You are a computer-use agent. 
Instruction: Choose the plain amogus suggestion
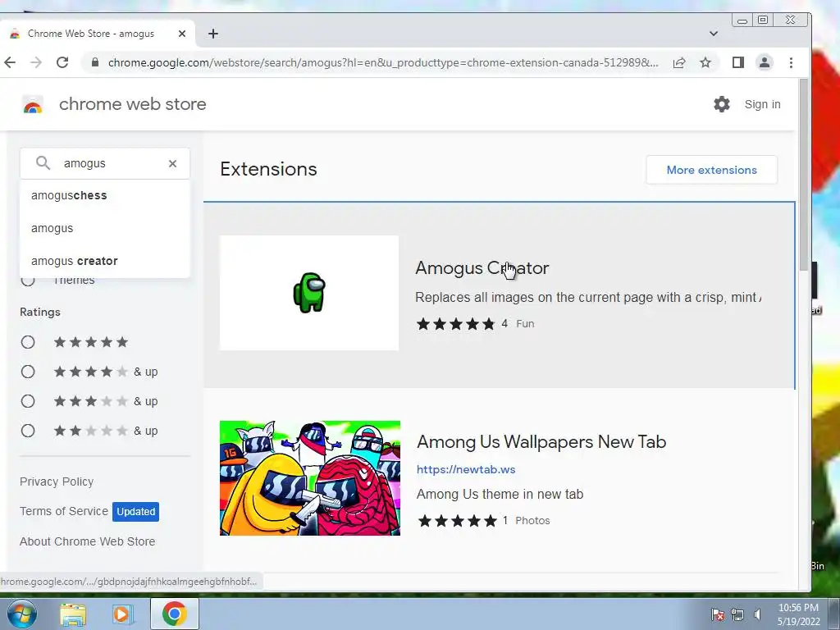[x=105, y=228]
